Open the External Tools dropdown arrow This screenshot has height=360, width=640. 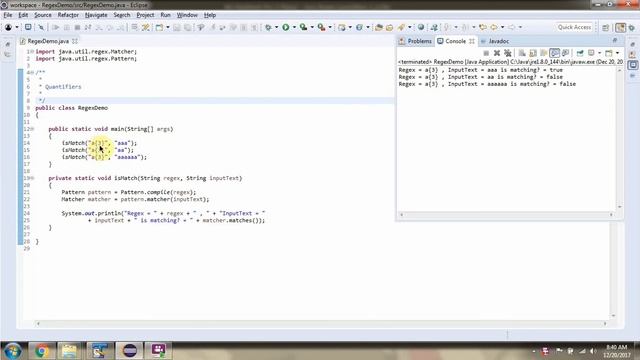330,27
